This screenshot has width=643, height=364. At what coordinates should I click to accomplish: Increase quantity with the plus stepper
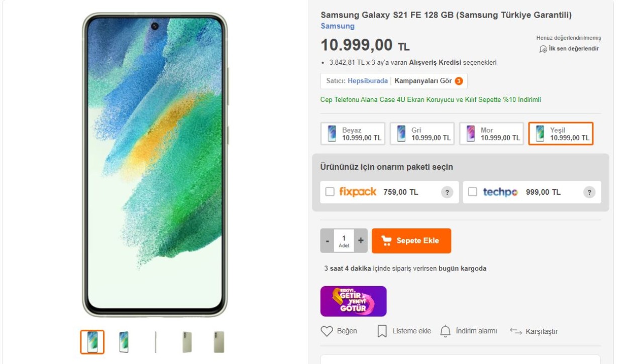(360, 240)
